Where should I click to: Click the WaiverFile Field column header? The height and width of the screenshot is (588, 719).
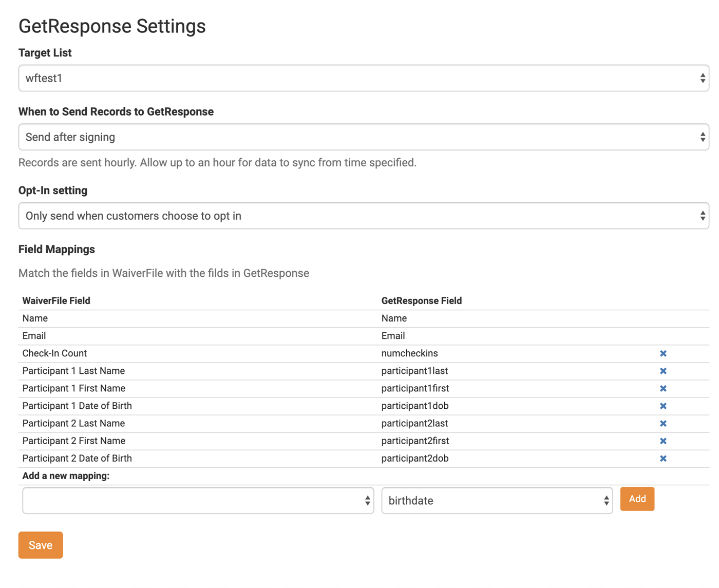click(x=56, y=301)
